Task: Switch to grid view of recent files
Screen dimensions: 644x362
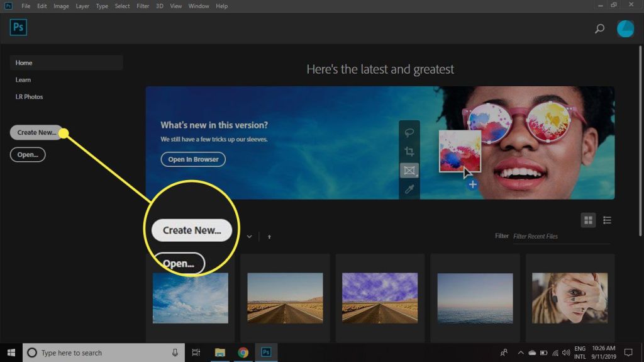Action: pos(589,220)
